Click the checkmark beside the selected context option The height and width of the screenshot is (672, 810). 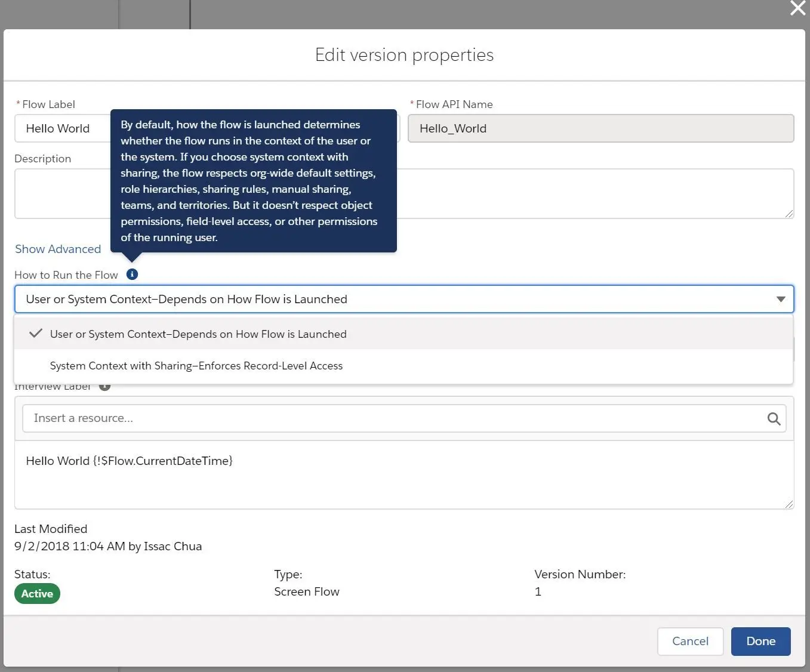click(x=36, y=333)
